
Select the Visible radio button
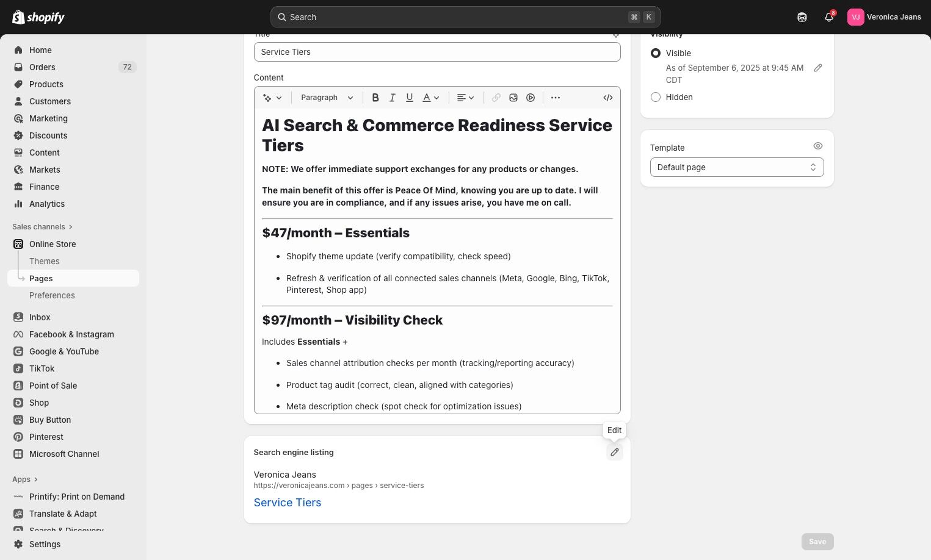[656, 53]
